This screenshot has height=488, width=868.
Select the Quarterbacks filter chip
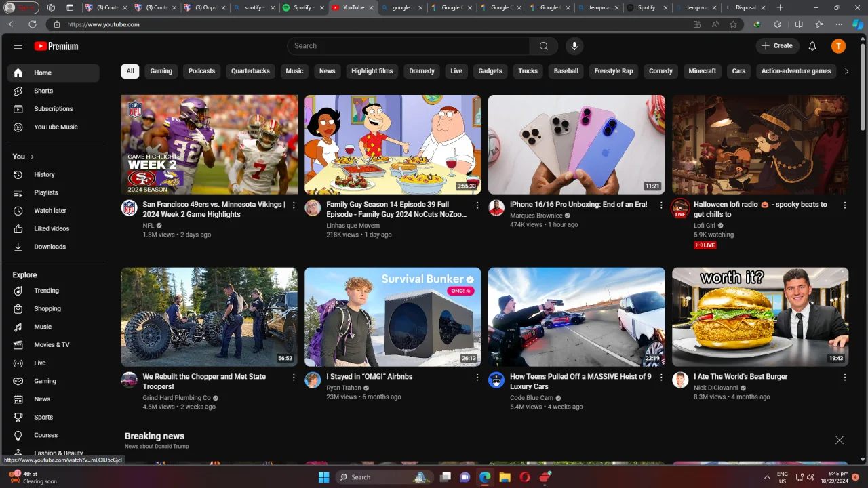250,71
